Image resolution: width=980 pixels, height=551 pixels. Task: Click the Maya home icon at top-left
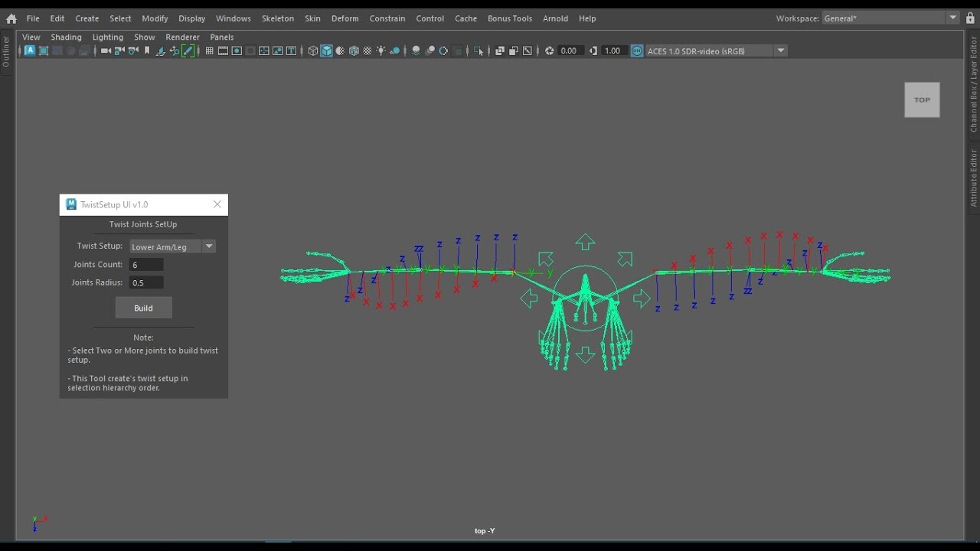11,18
